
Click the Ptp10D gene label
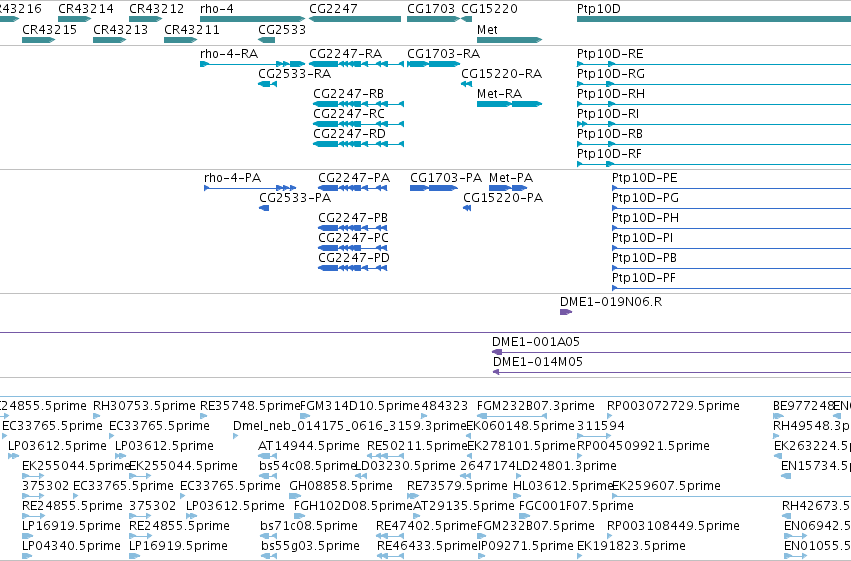click(x=599, y=9)
